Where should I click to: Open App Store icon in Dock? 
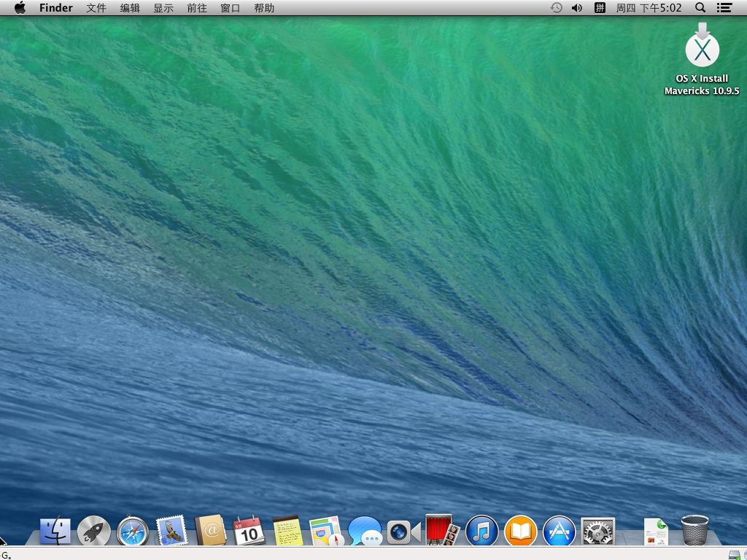click(559, 531)
